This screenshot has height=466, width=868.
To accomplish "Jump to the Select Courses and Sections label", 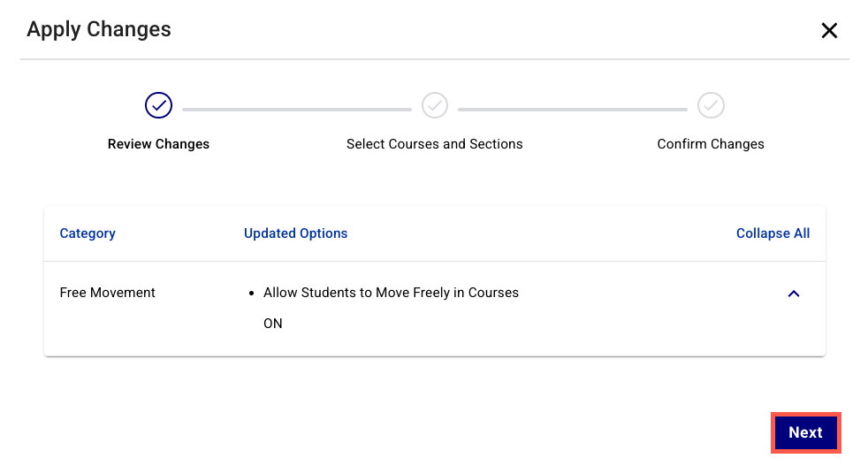I will coord(435,144).
